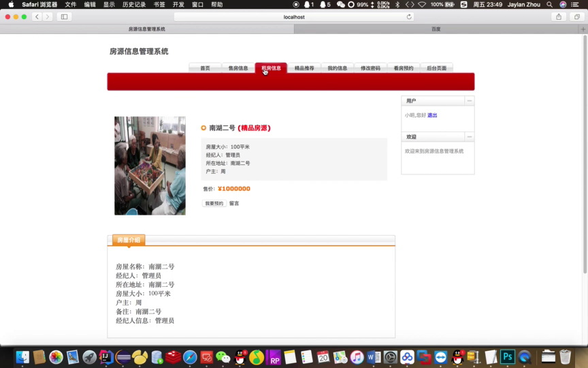Open TeamViewer from the Dock
This screenshot has width=588, height=368.
[440, 356]
